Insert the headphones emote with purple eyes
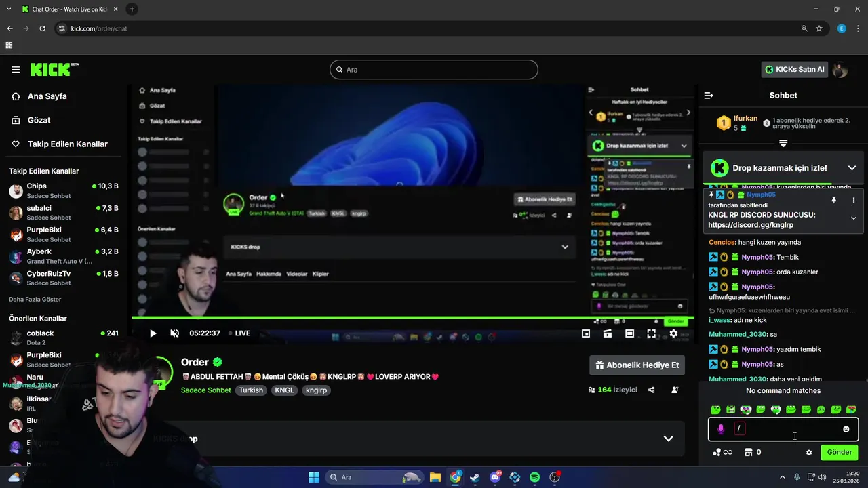868x488 pixels. tap(746, 409)
